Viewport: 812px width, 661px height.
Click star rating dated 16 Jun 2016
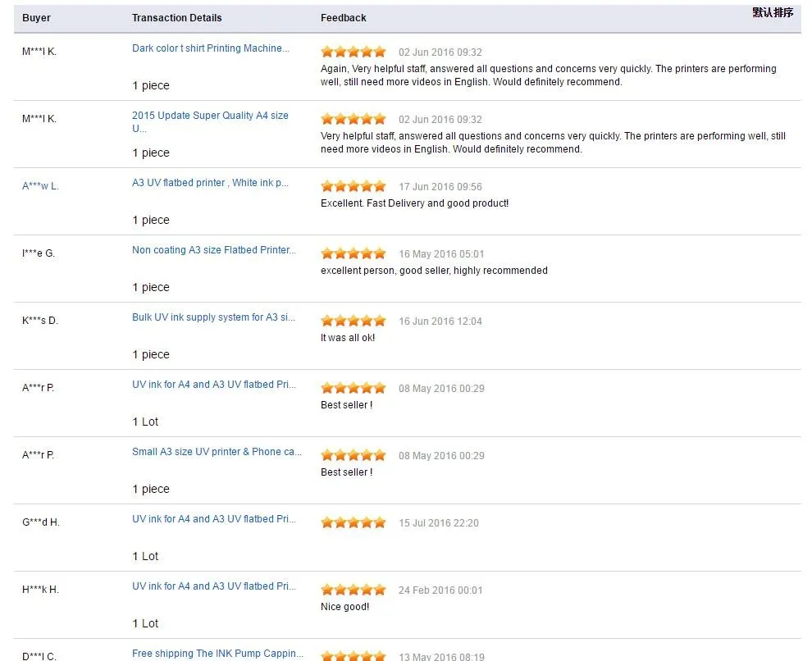pyautogui.click(x=354, y=321)
